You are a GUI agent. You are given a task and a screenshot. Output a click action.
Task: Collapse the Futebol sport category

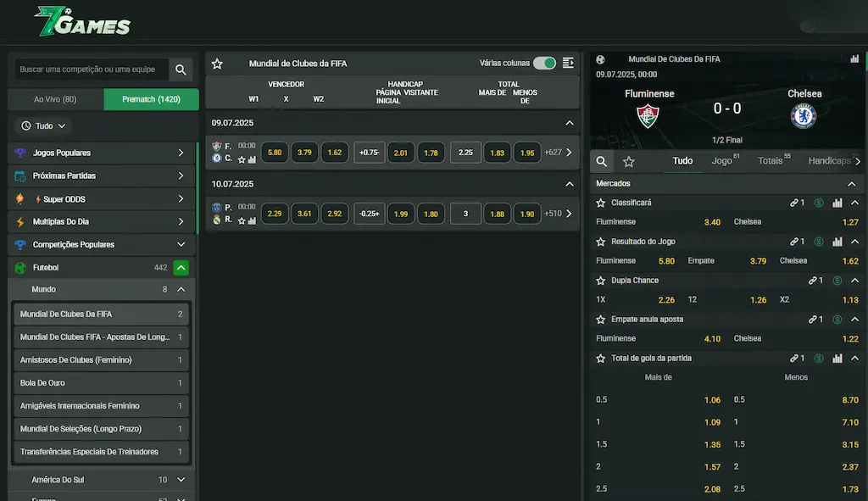(181, 268)
